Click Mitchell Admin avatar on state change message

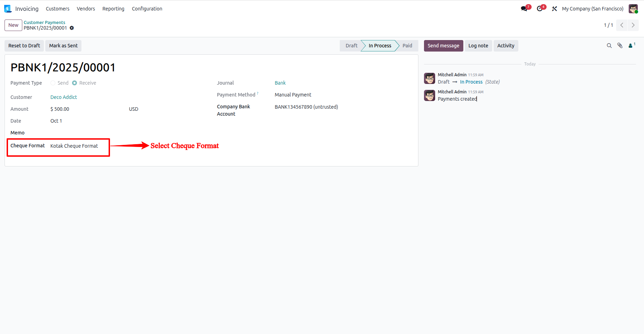coord(430,78)
